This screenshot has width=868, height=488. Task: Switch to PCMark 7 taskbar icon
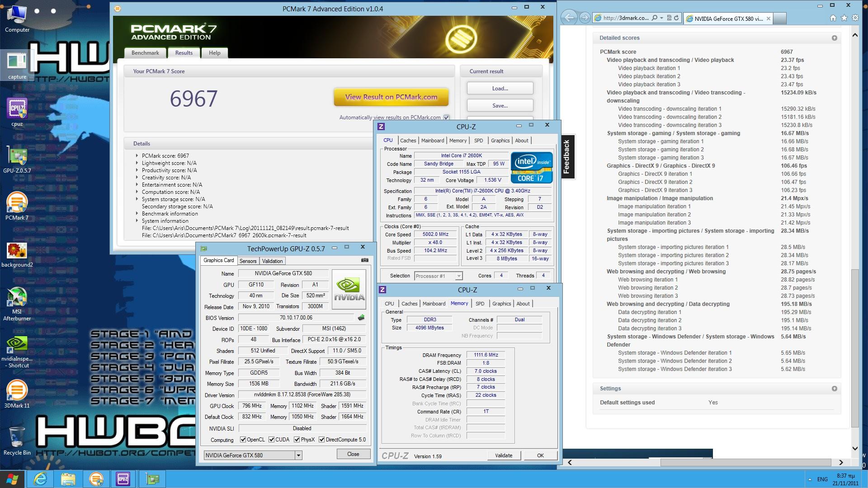tap(96, 479)
